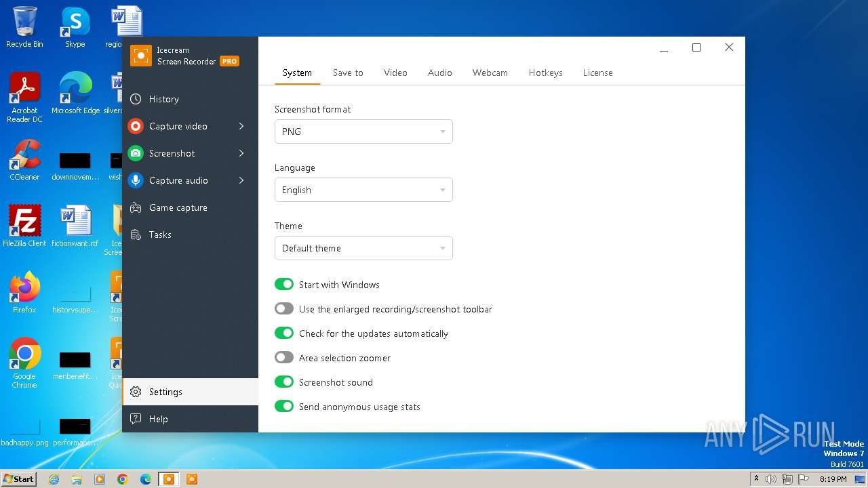The height and width of the screenshot is (488, 868).
Task: Open Windows Explorer folder in taskbar
Action: pos(77,479)
